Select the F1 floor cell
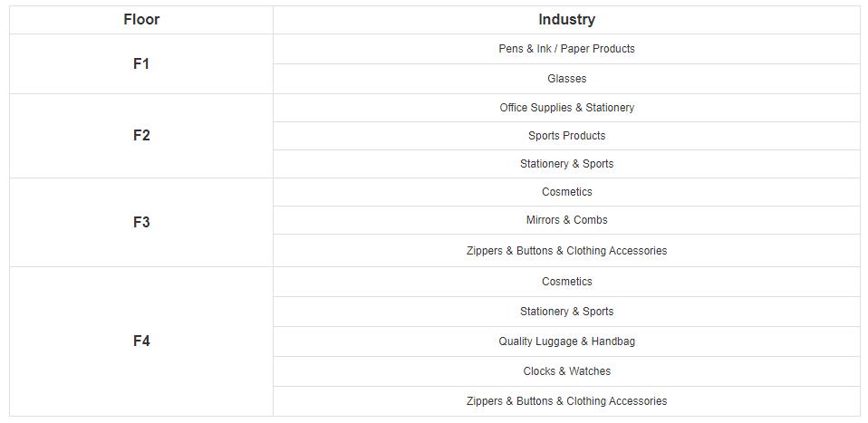Screen dimensions: 868x423 (x=141, y=63)
